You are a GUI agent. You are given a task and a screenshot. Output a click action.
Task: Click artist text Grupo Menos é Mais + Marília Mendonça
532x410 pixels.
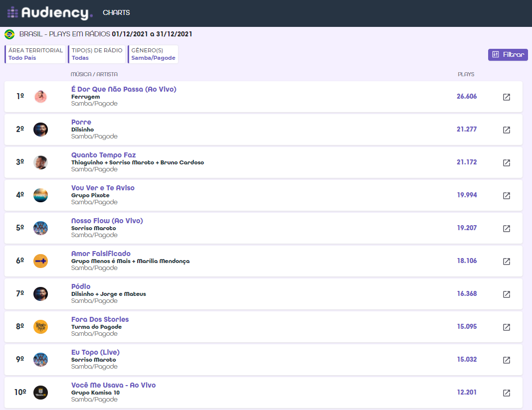pyautogui.click(x=130, y=261)
